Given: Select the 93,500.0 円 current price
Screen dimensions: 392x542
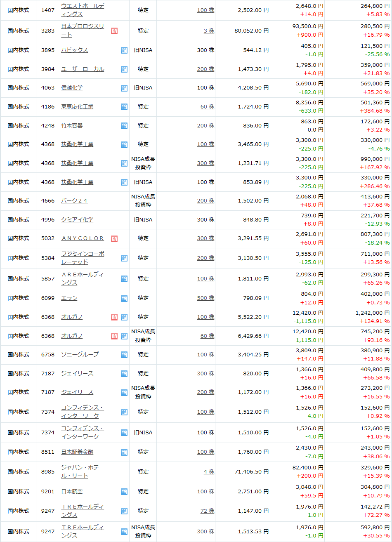Looking at the screenshot, I should pos(308,26).
